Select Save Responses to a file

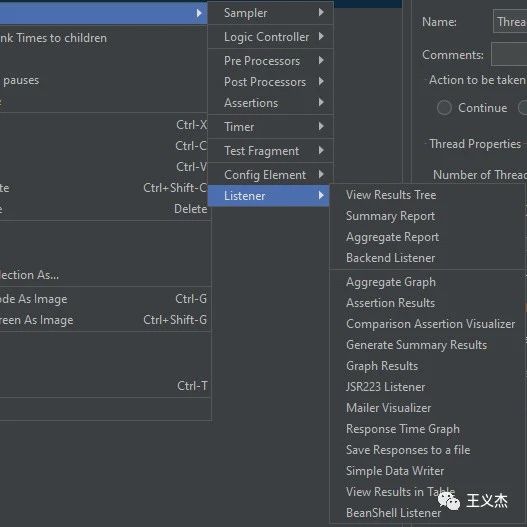click(x=408, y=450)
